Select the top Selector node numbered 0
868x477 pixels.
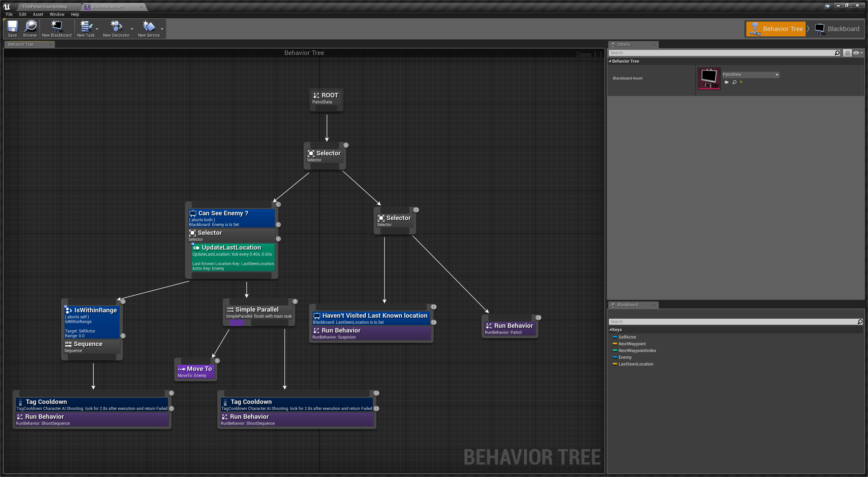point(324,156)
